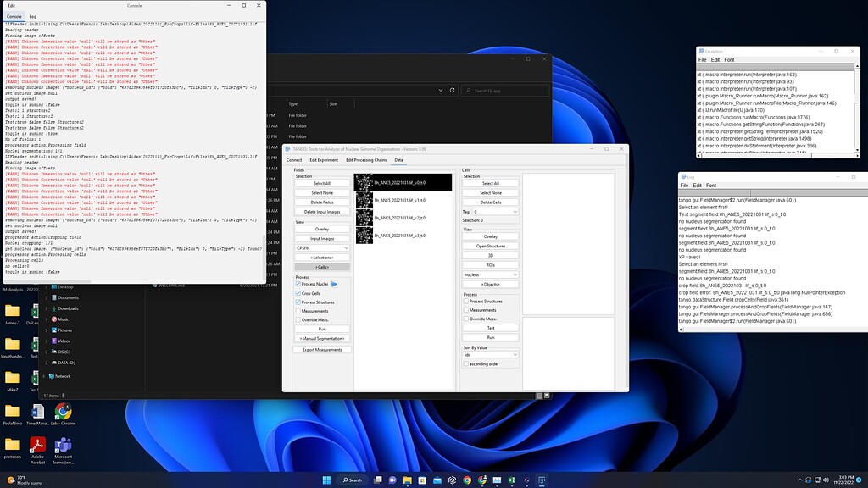Click the vertical scrollbar in the Exception window

[858, 108]
